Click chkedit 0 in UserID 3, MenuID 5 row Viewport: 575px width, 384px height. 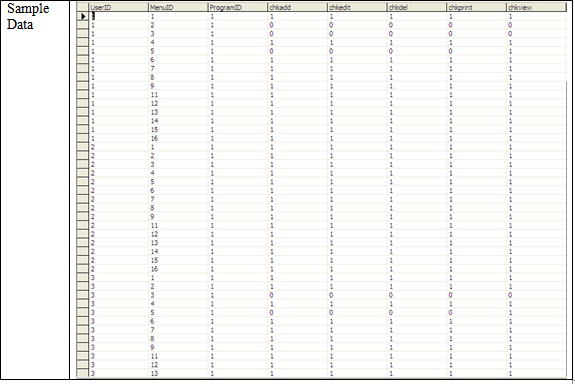[358, 312]
